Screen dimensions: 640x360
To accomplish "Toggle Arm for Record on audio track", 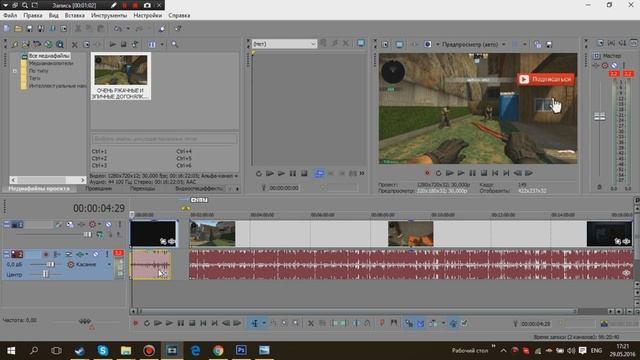I will [x=46, y=254].
